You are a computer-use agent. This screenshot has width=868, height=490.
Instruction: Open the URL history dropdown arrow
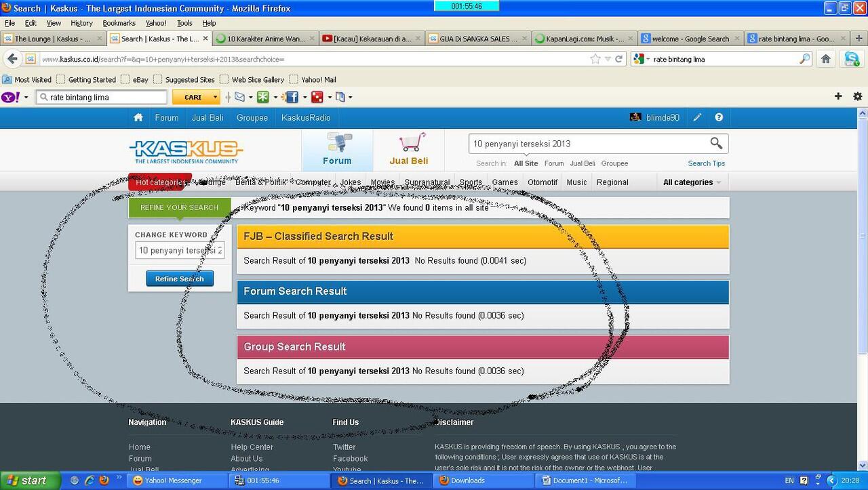click(608, 59)
